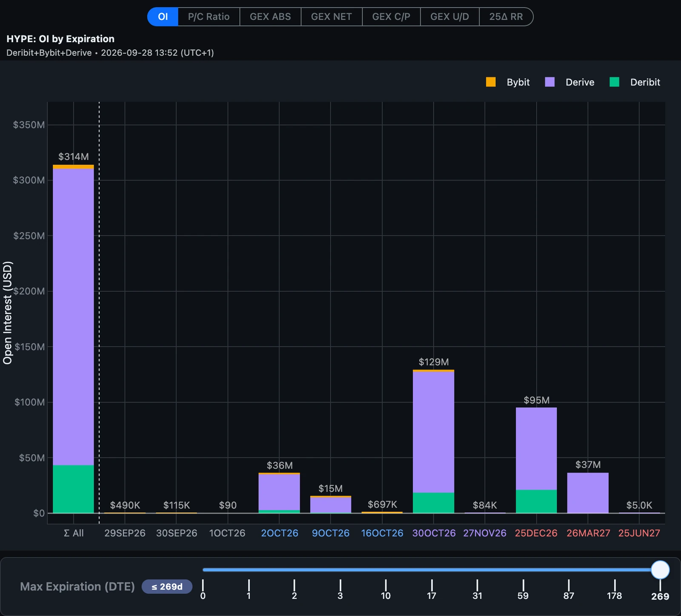Image resolution: width=681 pixels, height=616 pixels.
Task: Click the 25DEC26 $95M bar
Action: click(x=536, y=460)
